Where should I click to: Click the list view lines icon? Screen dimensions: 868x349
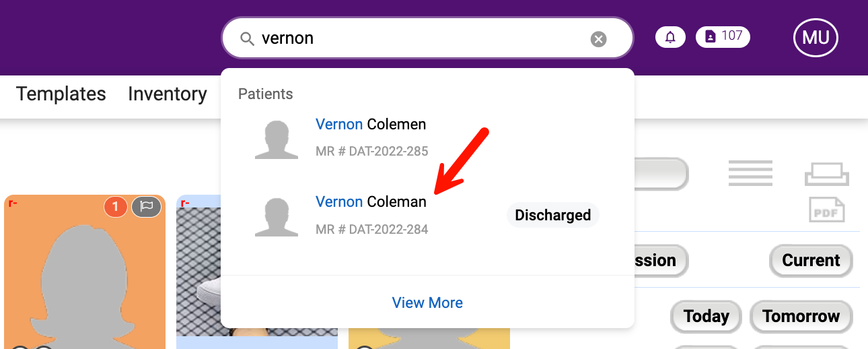click(x=750, y=173)
